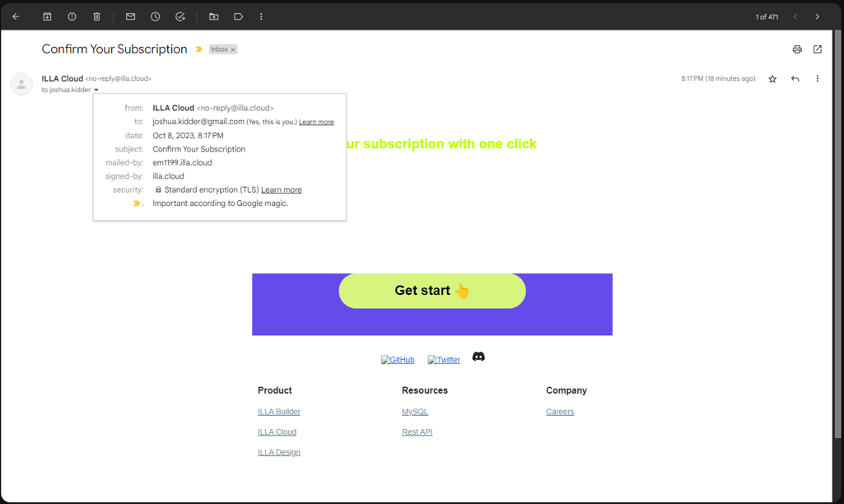844x504 pixels.
Task: Click Learn more next to the recipient address
Action: (x=315, y=121)
